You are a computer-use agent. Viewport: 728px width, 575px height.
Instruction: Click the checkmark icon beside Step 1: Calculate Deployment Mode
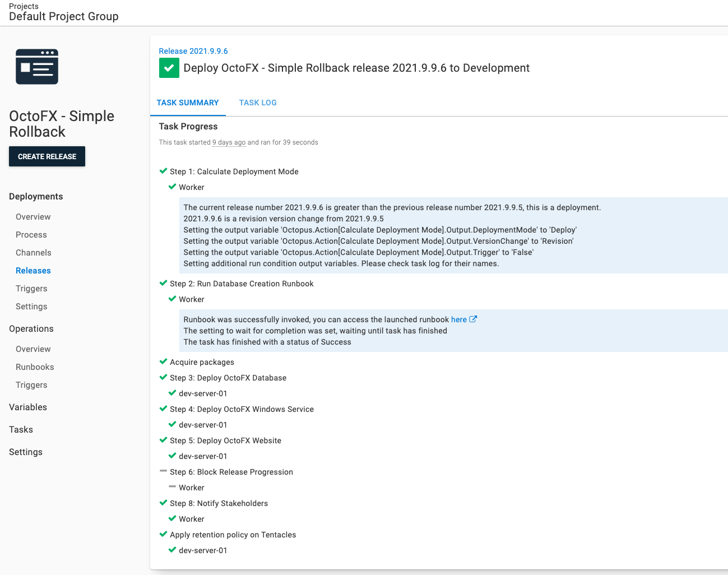(163, 171)
